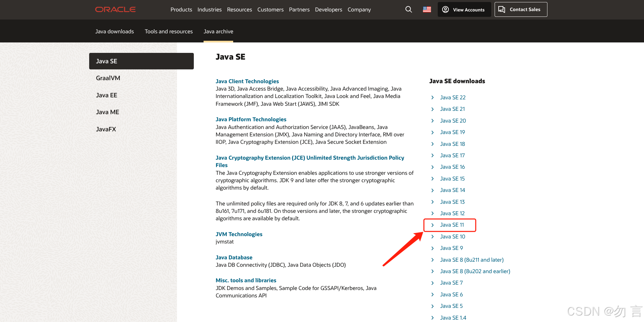Open the Customers menu
The height and width of the screenshot is (322, 644).
[x=271, y=9]
